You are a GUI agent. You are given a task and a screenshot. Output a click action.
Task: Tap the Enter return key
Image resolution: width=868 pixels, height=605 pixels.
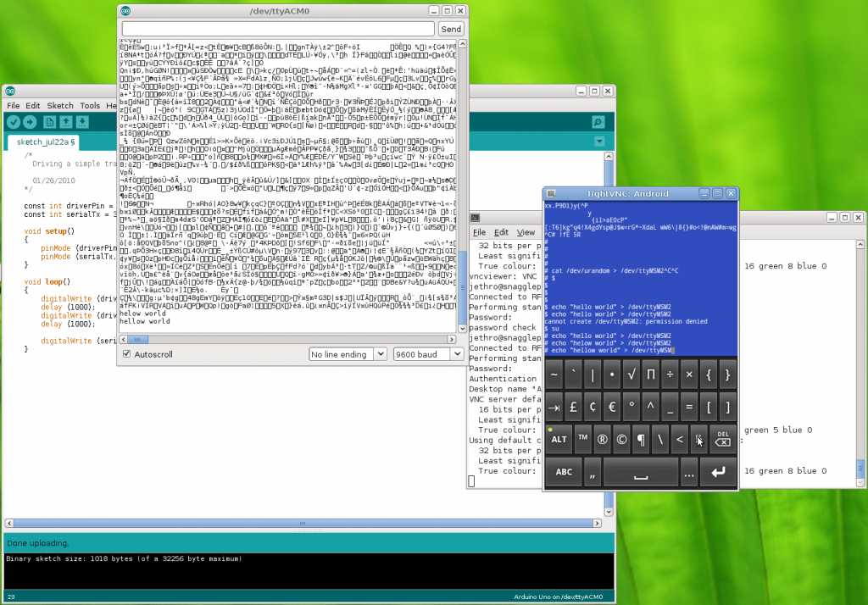[x=718, y=472]
